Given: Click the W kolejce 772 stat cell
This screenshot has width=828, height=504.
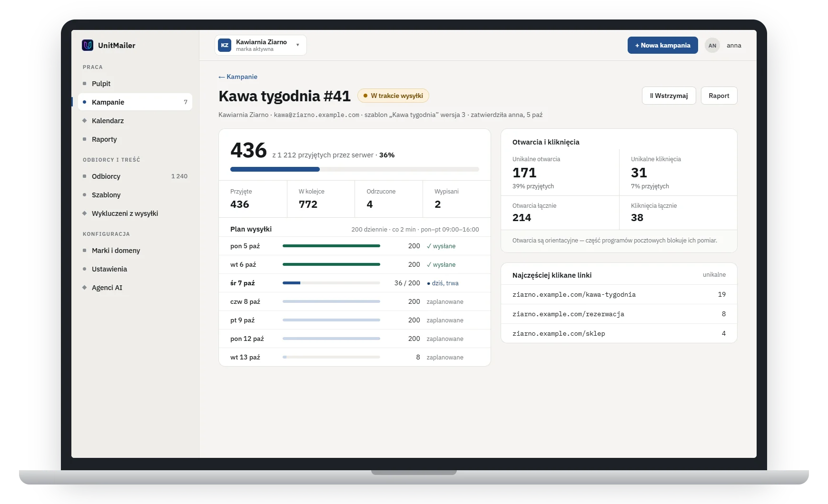Looking at the screenshot, I should [321, 199].
